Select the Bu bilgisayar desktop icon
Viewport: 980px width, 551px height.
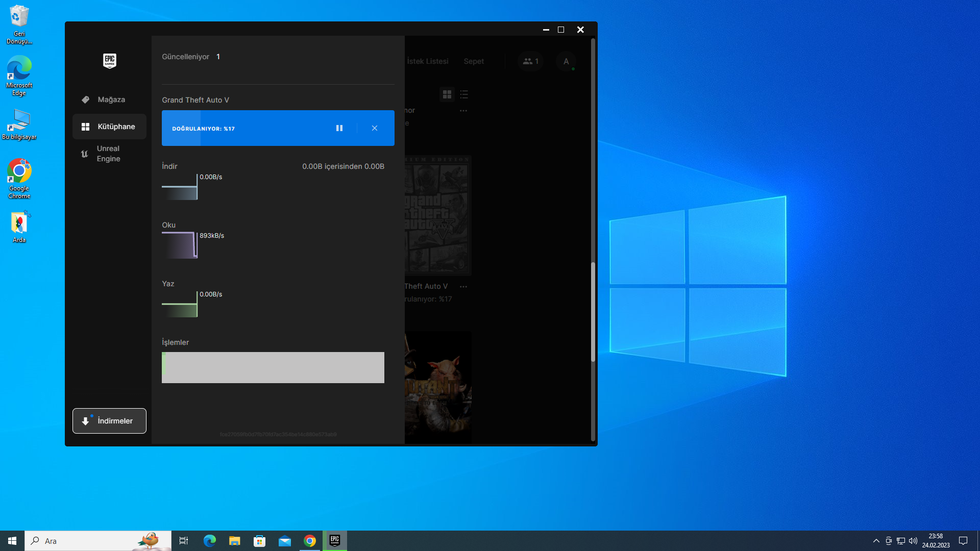coord(19,124)
